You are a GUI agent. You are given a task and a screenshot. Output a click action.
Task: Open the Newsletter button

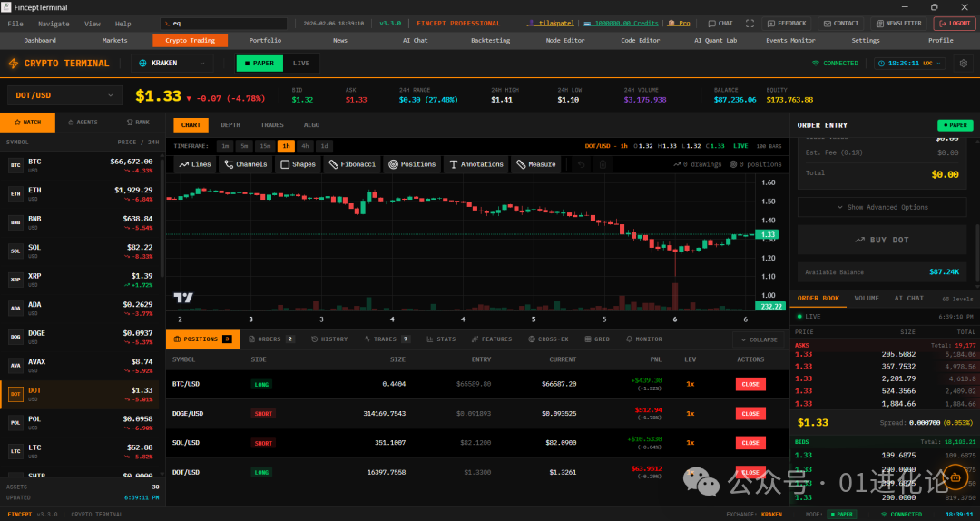pyautogui.click(x=898, y=23)
